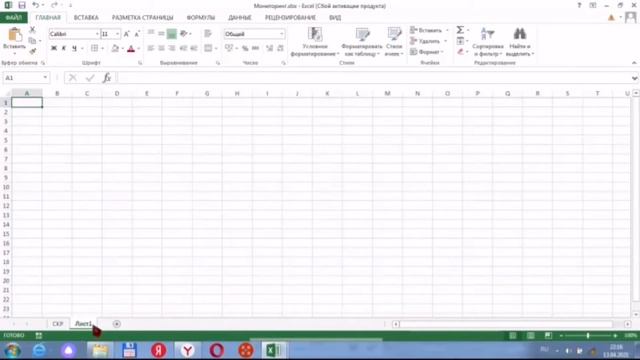Toggle left text alignment
The image size is (640, 360).
tap(151, 48)
